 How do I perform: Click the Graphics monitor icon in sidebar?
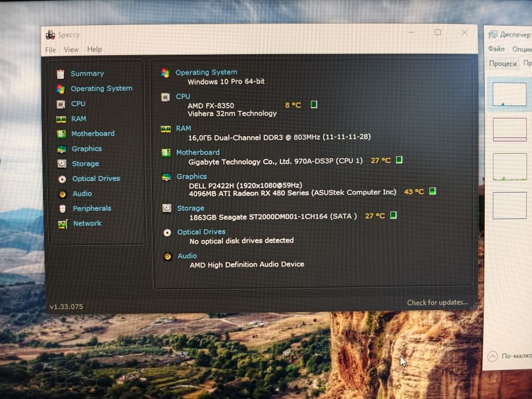coord(62,149)
